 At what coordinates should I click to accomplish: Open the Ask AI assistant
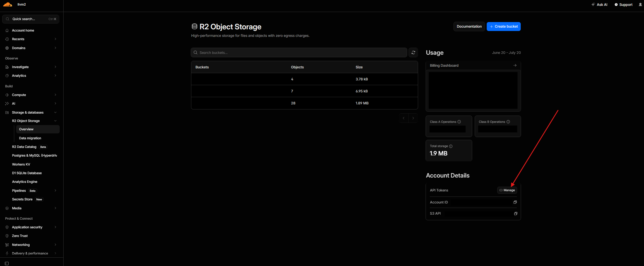tap(599, 5)
